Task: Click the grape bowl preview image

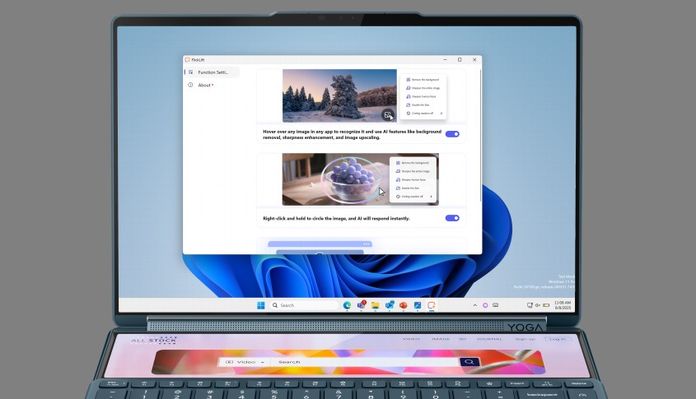Action: click(360, 179)
